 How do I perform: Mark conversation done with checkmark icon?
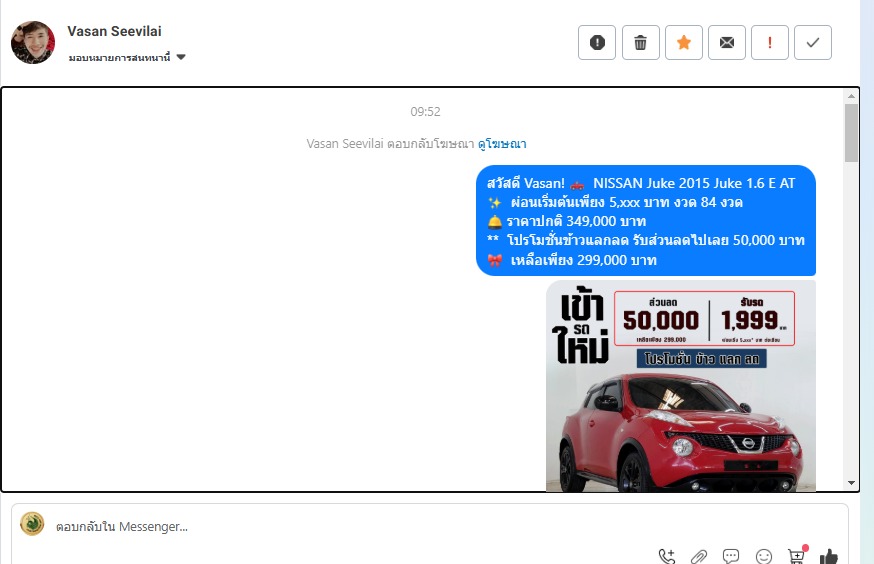813,42
